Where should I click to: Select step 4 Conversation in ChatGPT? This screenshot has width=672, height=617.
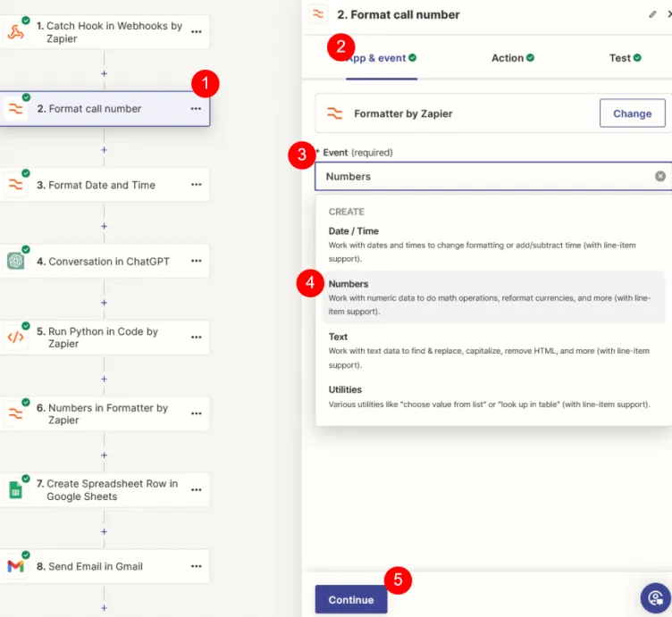tap(105, 262)
